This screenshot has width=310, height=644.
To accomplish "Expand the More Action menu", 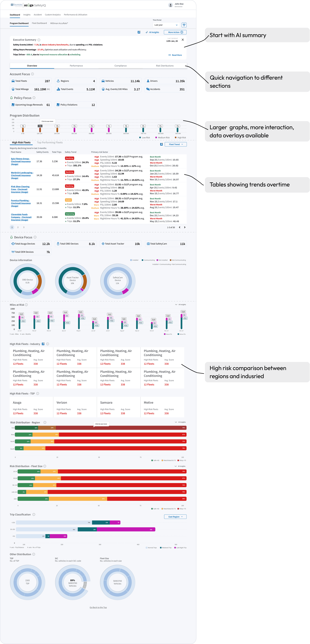I will 175,32.
